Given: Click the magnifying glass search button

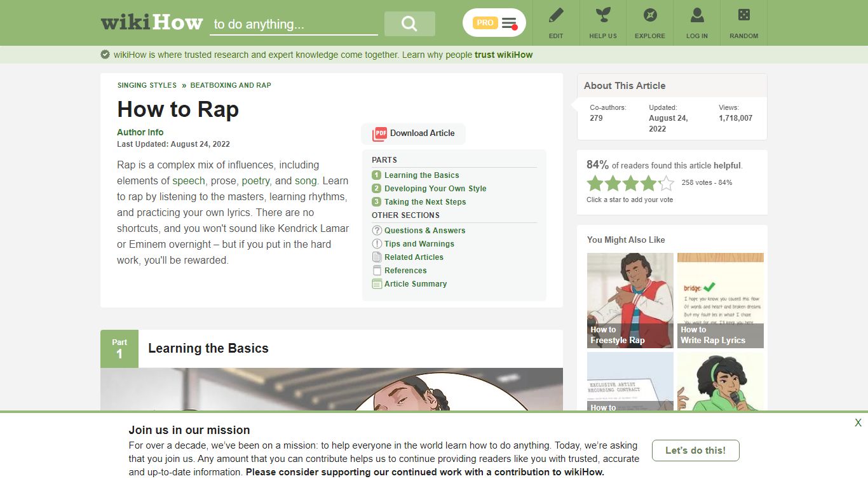Looking at the screenshot, I should pos(410,24).
